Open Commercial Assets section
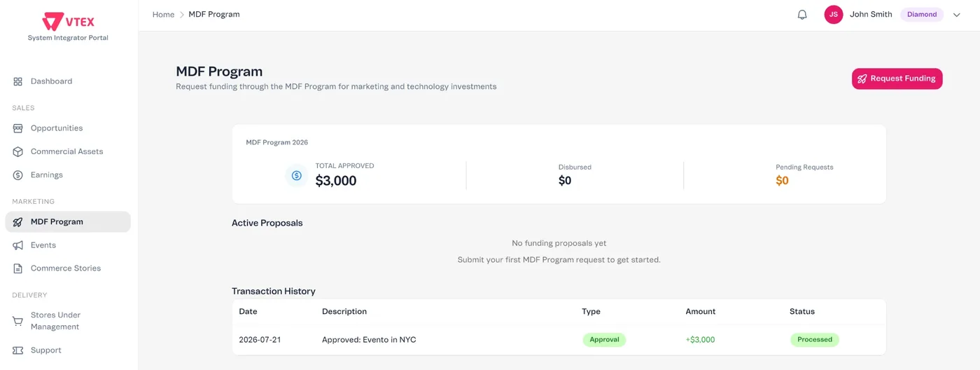The image size is (980, 370). 68,151
